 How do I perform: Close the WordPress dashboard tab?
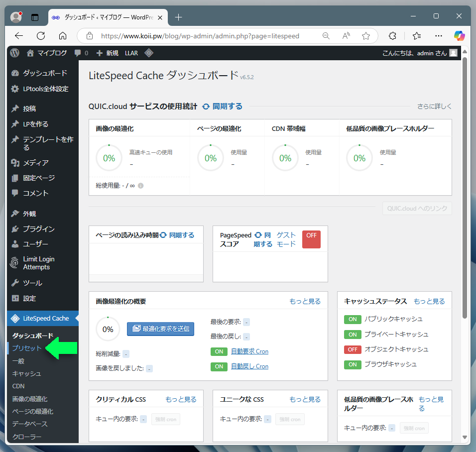click(160, 17)
